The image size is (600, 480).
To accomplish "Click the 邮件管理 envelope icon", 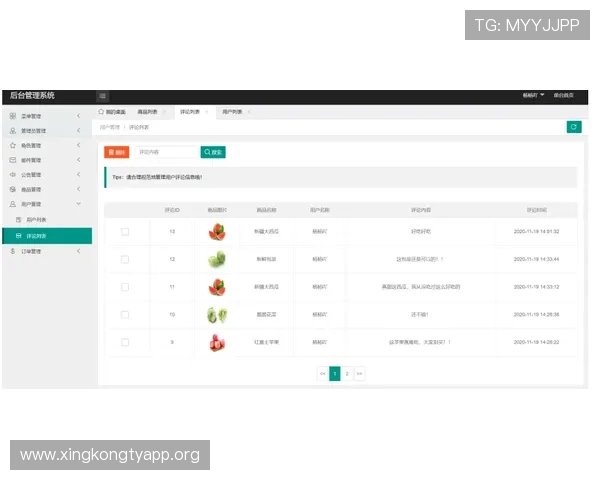I will click(13, 160).
